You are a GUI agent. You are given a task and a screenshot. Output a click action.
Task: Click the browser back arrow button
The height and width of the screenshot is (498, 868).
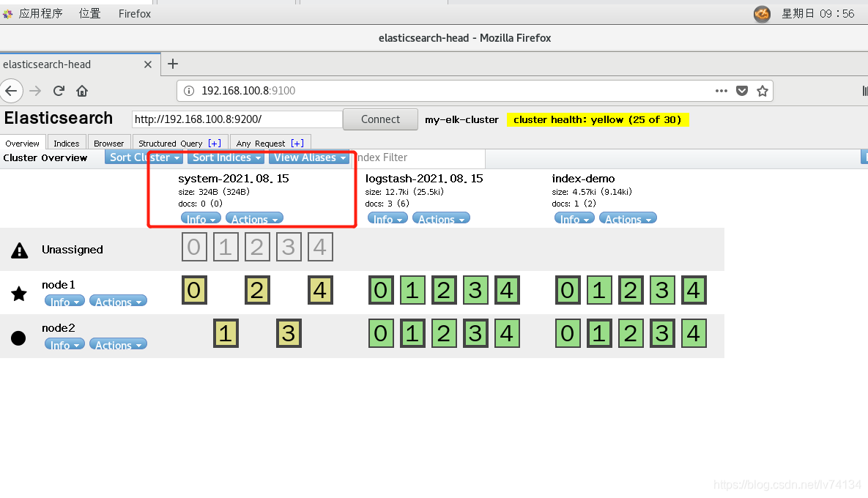point(11,91)
